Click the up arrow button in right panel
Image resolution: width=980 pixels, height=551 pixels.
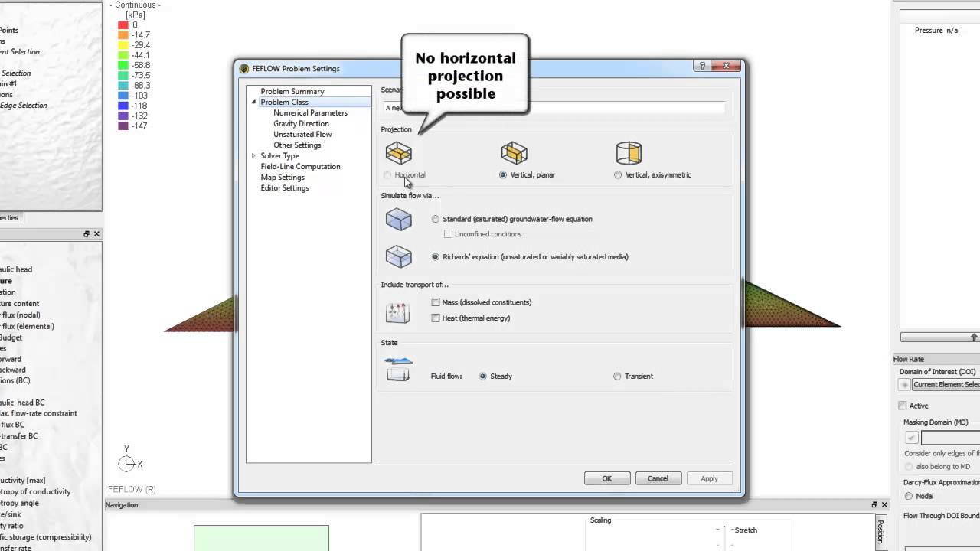coord(974,337)
